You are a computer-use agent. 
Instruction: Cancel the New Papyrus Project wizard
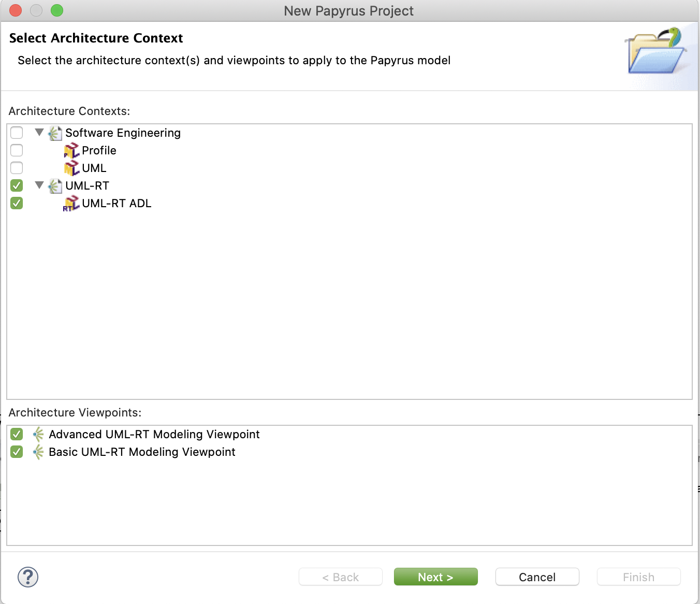click(537, 577)
